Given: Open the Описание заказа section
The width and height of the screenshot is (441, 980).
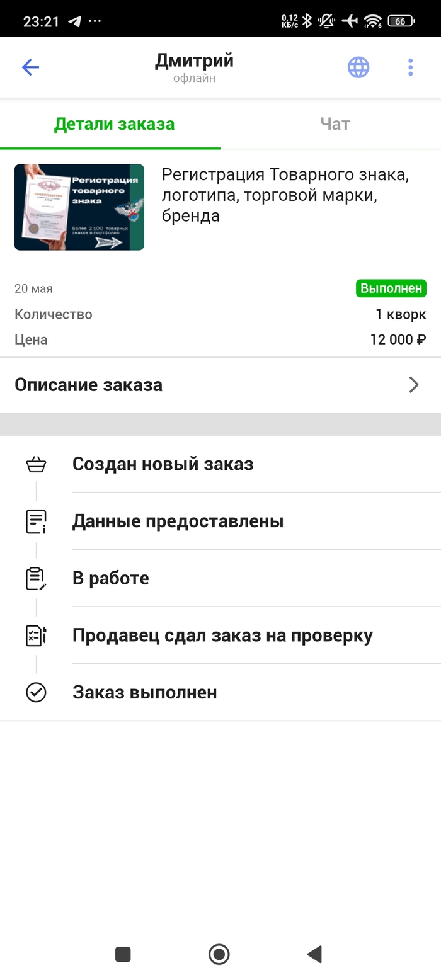Looking at the screenshot, I should (x=88, y=385).
